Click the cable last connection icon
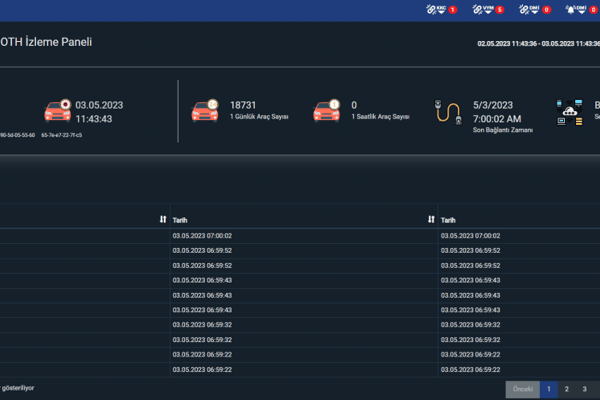This screenshot has width=600, height=400. point(448,112)
